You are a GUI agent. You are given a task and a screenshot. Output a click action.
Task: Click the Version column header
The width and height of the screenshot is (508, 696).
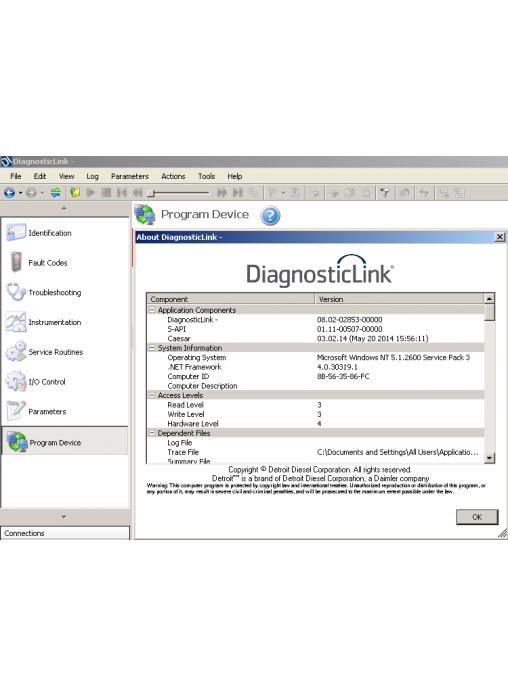click(x=399, y=299)
